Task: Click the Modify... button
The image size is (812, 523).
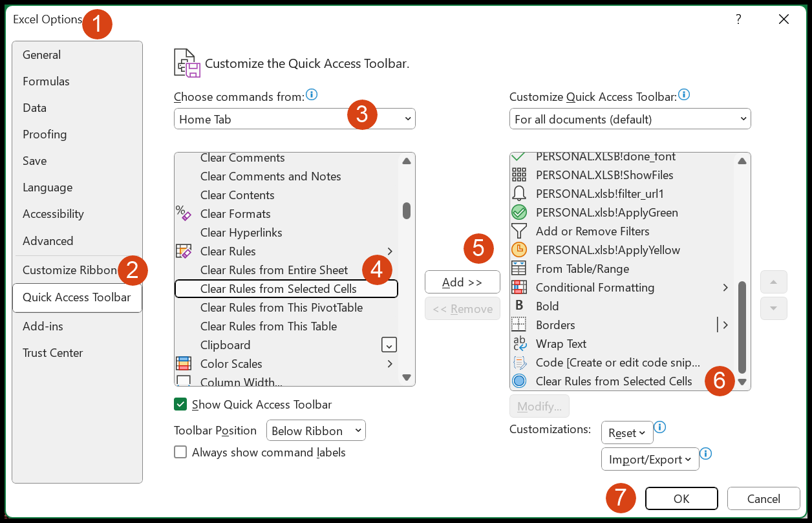Action: pyautogui.click(x=539, y=406)
